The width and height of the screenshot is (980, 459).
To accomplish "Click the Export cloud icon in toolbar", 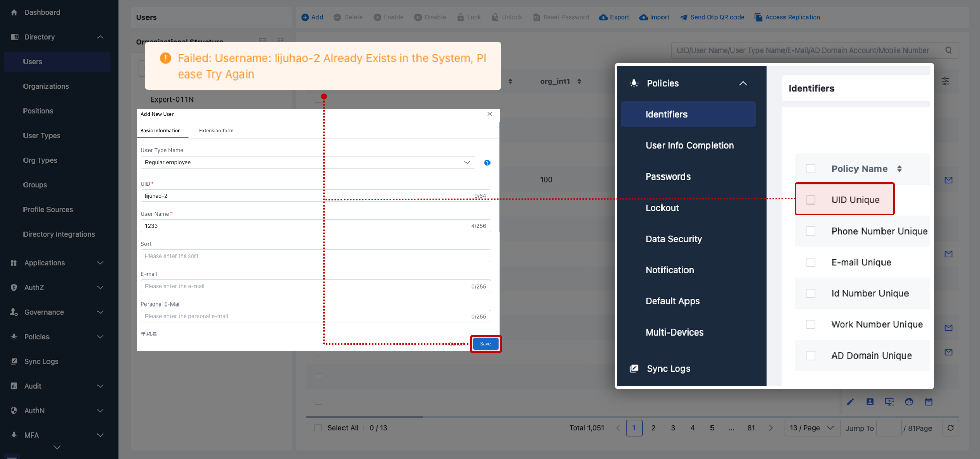I will 603,17.
